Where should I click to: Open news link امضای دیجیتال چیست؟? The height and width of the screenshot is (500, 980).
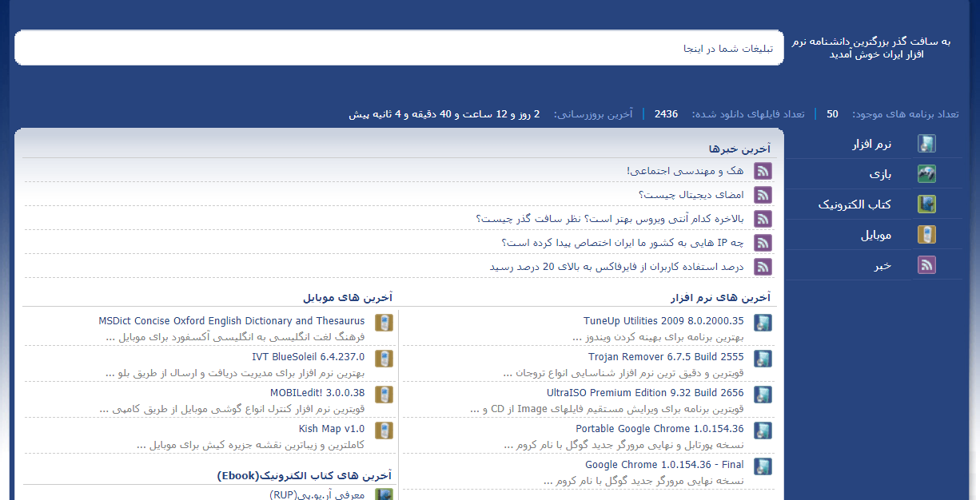pos(691,195)
